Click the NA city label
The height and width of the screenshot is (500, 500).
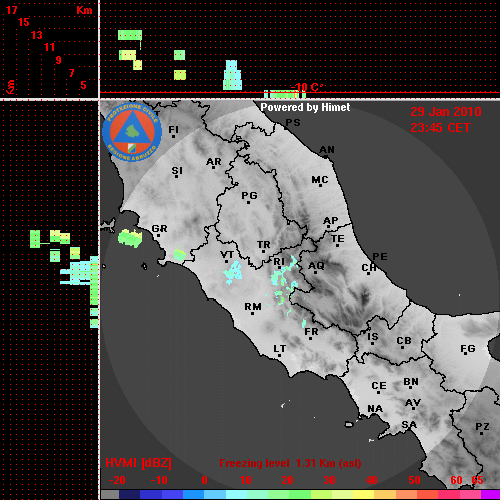375,409
